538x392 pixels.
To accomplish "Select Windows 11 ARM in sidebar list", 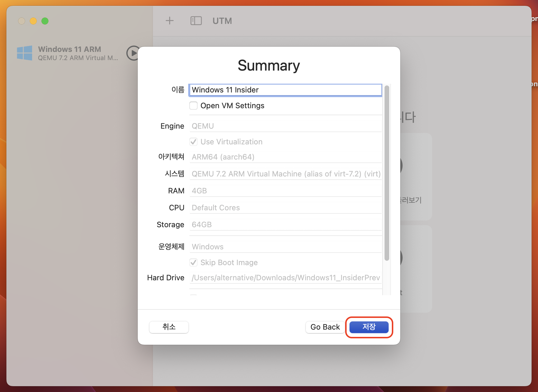I will [70, 53].
